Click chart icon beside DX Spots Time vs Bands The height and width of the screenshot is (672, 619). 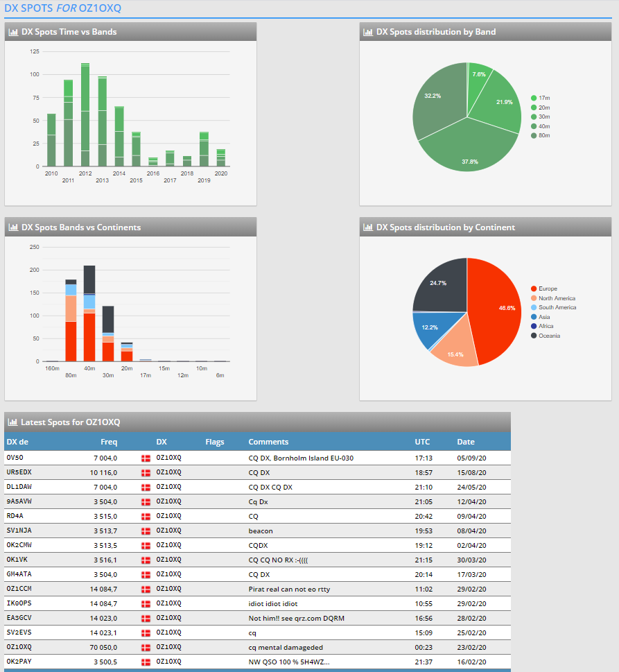point(13,32)
